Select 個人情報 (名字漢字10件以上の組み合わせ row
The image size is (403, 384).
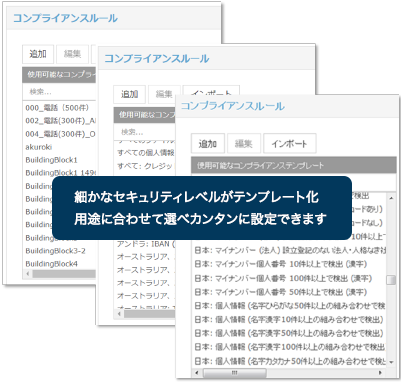pyautogui.click(x=290, y=319)
